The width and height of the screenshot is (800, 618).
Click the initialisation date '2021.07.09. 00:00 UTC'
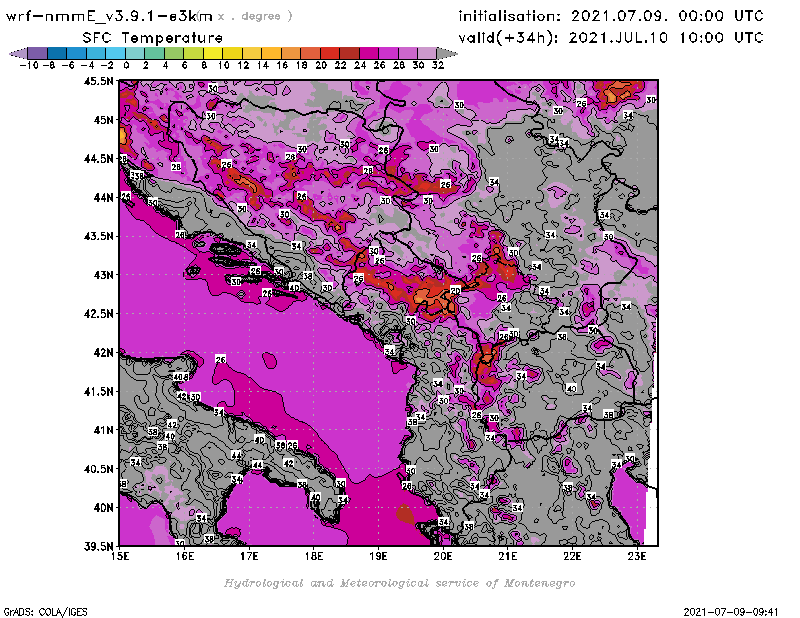[667, 16]
